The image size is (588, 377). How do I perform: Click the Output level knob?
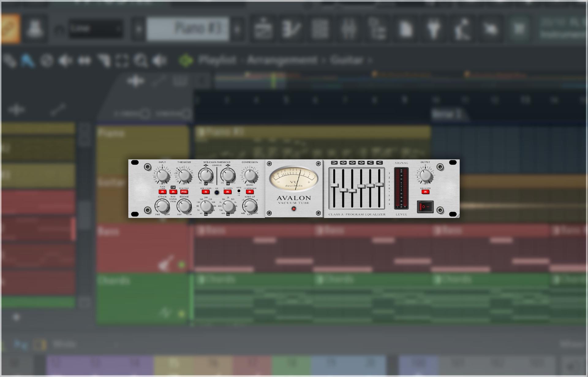pyautogui.click(x=425, y=175)
